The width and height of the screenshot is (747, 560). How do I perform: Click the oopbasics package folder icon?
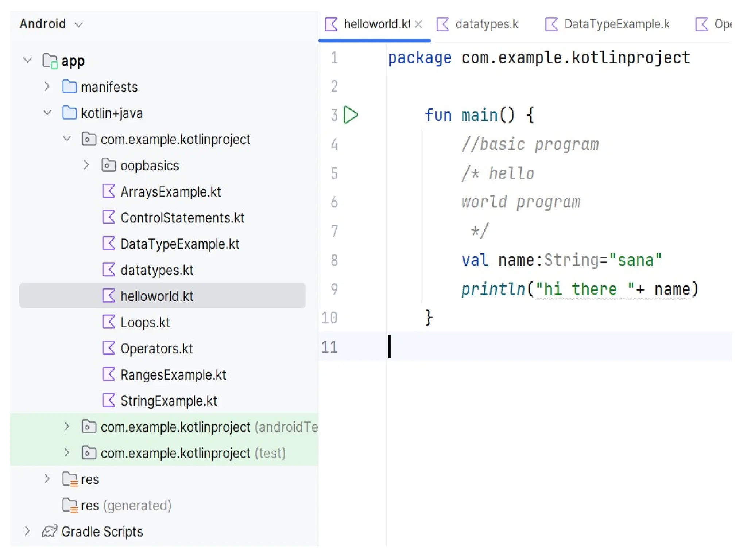109,165
